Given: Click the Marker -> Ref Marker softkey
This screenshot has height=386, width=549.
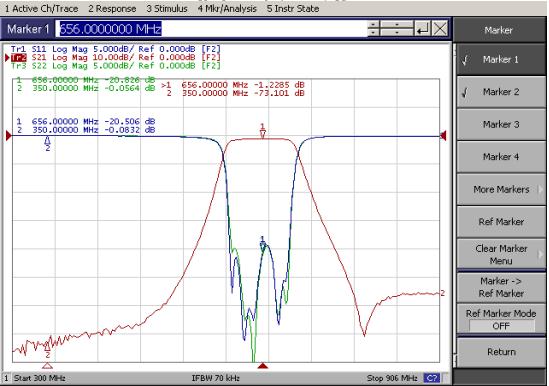Looking at the screenshot, I should (501, 287).
